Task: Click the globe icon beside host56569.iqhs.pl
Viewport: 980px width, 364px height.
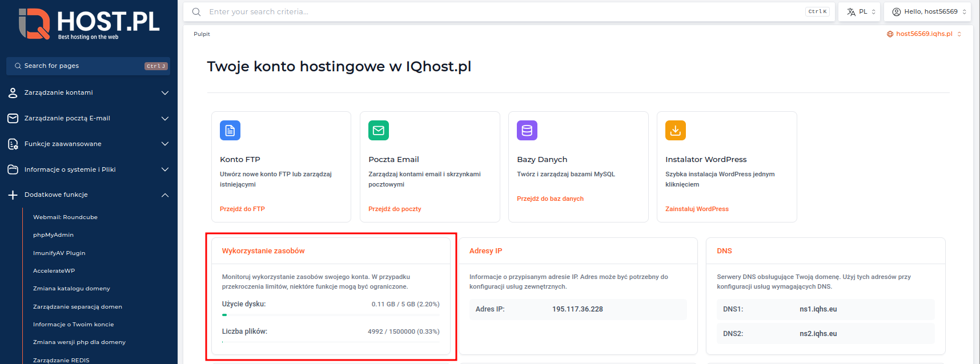Action: pos(890,34)
